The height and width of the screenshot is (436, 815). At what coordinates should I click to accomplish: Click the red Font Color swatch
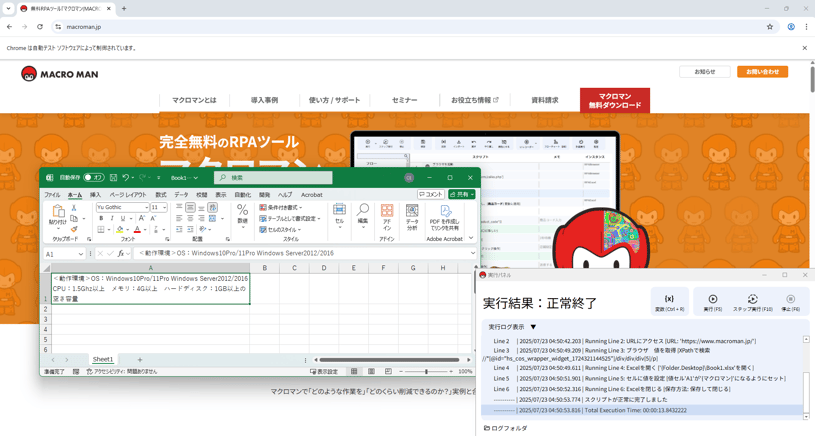137,229
